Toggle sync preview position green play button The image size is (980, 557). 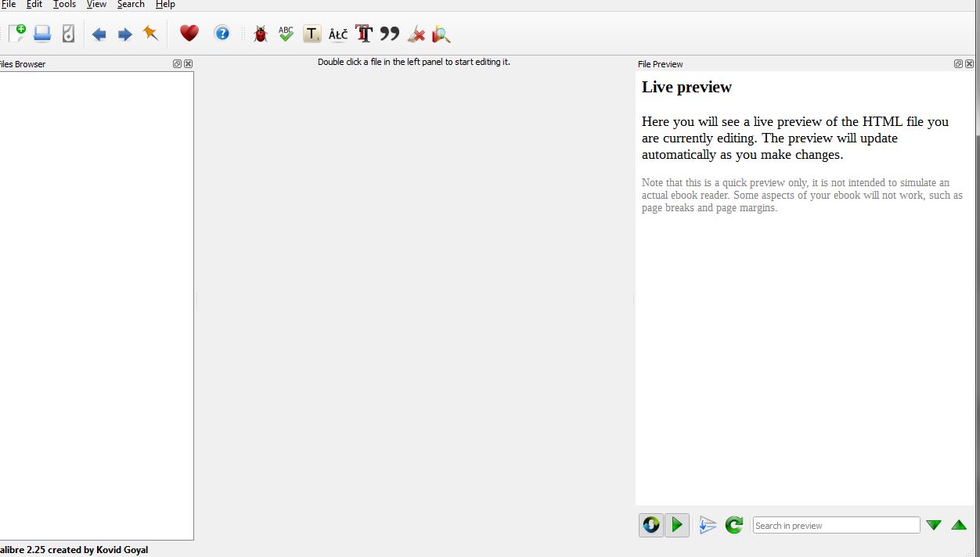(x=677, y=525)
